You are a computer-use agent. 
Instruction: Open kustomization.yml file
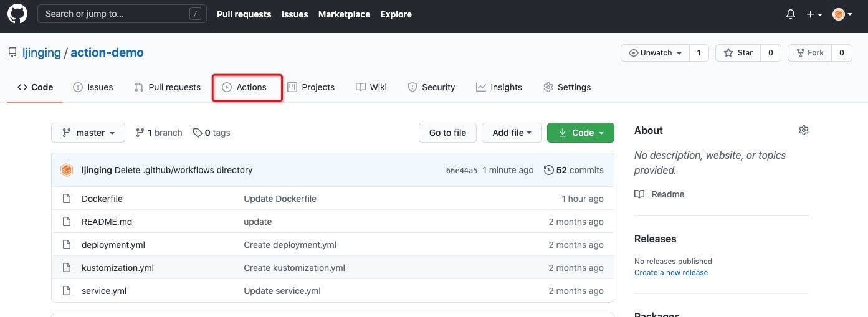pos(118,268)
